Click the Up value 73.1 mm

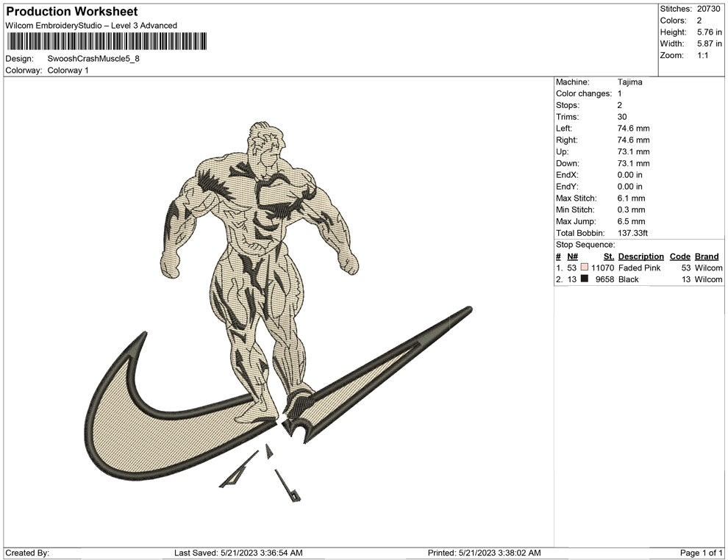coord(634,151)
